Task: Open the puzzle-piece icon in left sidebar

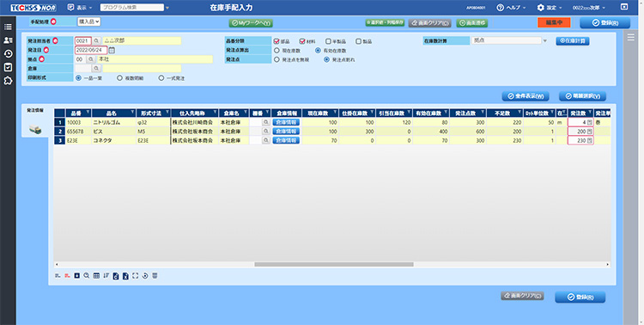Action: 8,81
